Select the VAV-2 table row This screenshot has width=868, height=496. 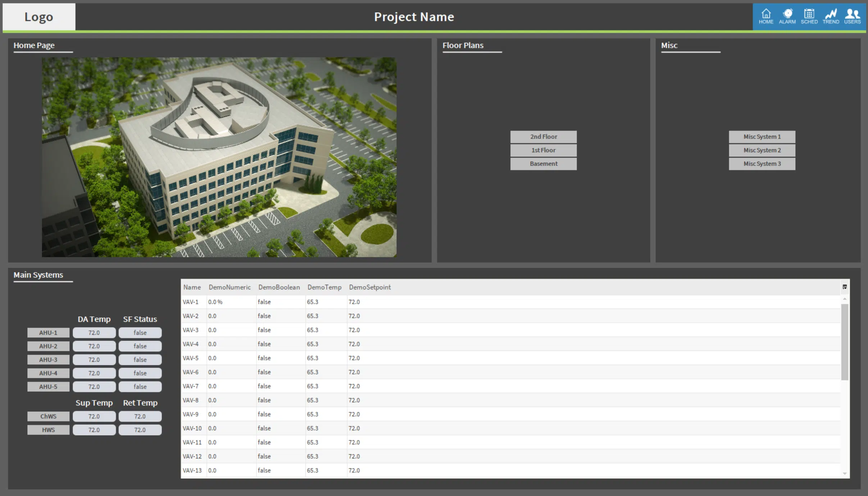(511, 316)
